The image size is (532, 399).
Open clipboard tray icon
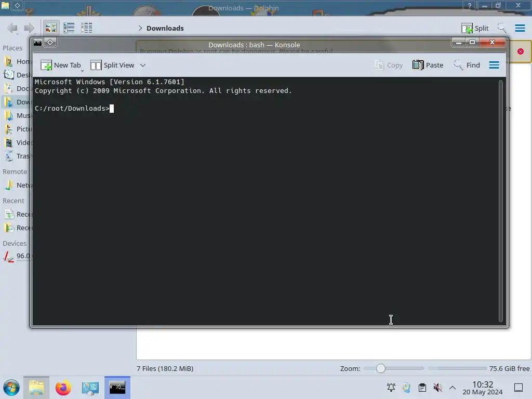tap(422, 388)
